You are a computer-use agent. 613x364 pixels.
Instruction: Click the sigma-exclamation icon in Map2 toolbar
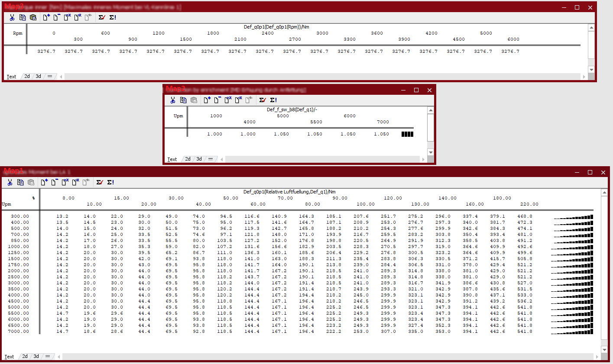(273, 100)
